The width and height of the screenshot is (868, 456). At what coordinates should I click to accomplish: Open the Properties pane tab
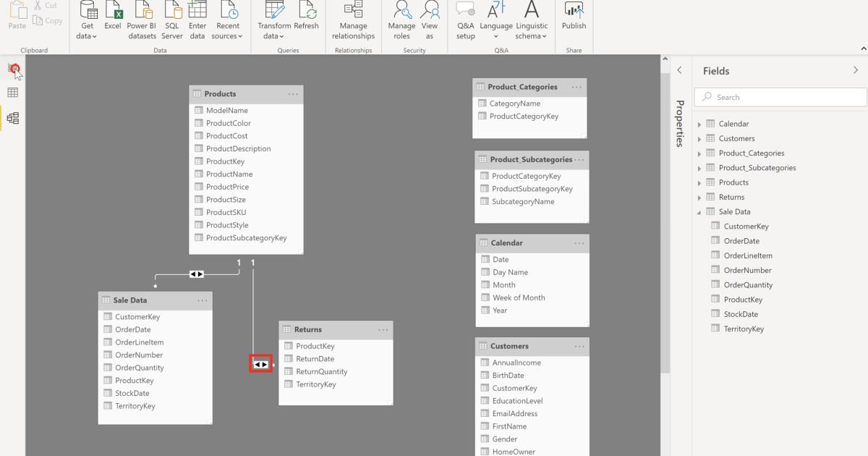click(678, 124)
